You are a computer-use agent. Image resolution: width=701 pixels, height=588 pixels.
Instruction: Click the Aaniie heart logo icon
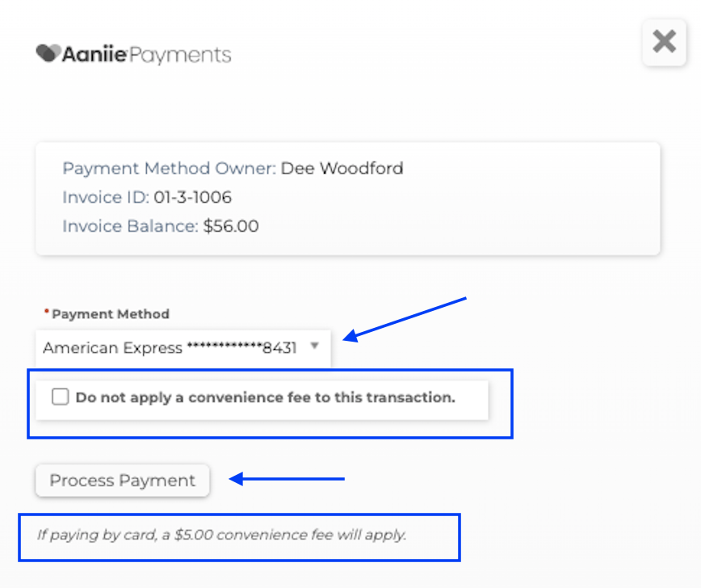click(48, 54)
